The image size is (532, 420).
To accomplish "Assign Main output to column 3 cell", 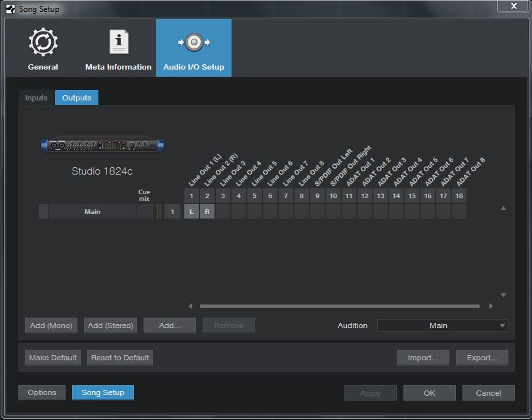I will coord(223,211).
